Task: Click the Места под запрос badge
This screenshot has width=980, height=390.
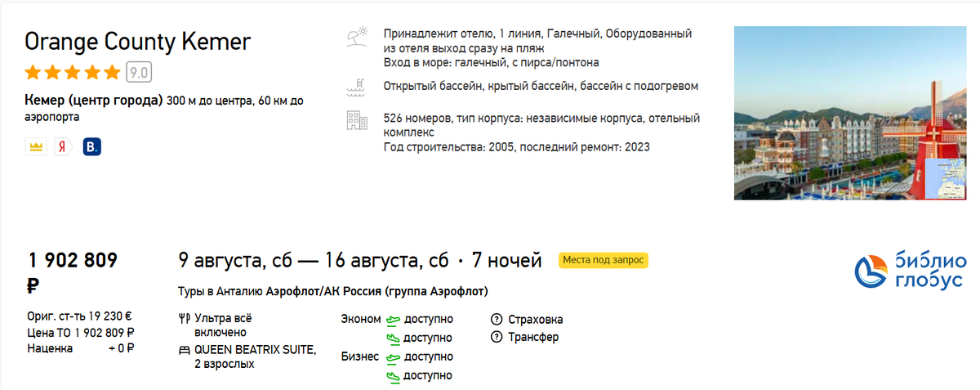Action: [604, 260]
